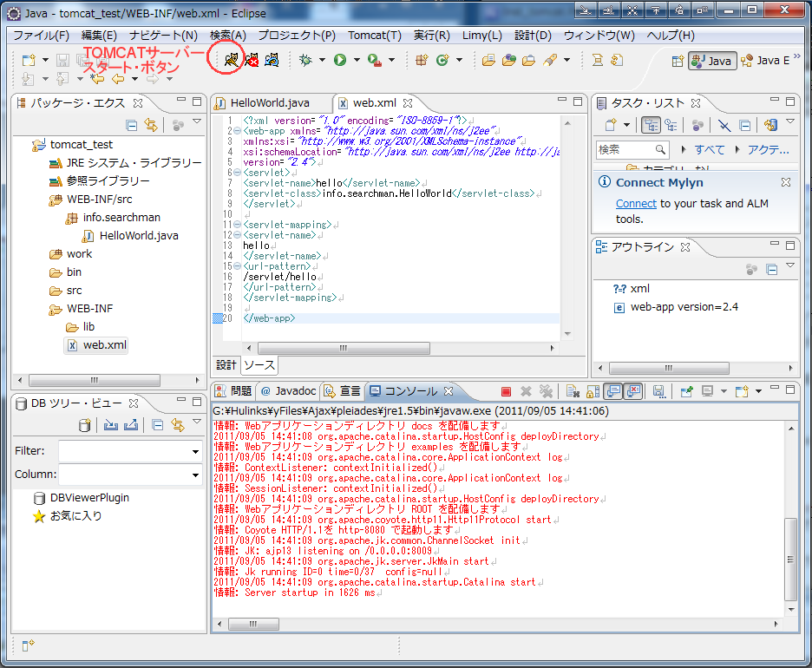Open the Filter combo box dropdown
This screenshot has height=668, width=812.
pyautogui.click(x=195, y=451)
